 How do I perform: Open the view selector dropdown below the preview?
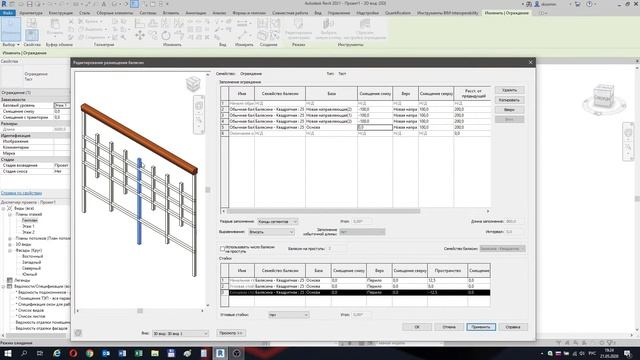tap(180, 333)
